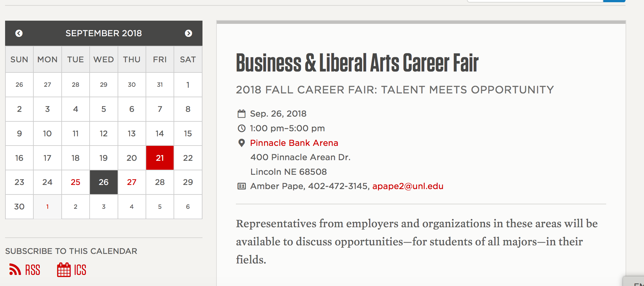Click the Business & Liberal Arts Career Fair title
Viewport: 644px width, 286px height.
(357, 63)
